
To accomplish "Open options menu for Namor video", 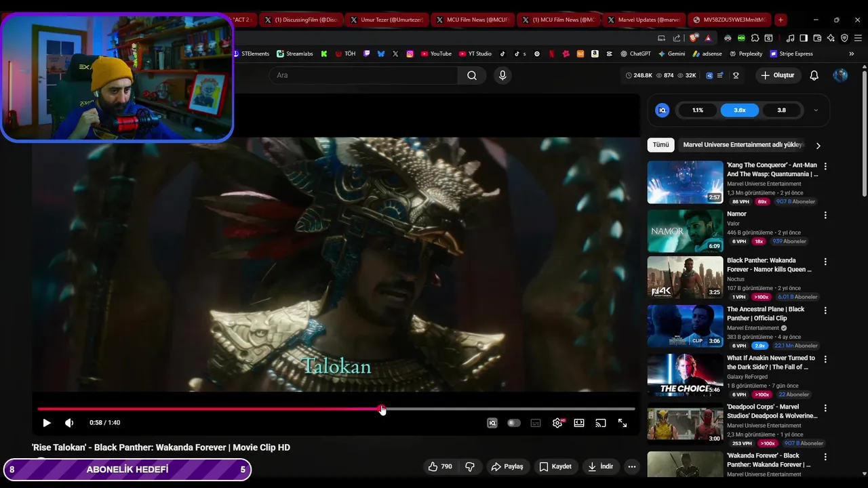I will (x=825, y=215).
